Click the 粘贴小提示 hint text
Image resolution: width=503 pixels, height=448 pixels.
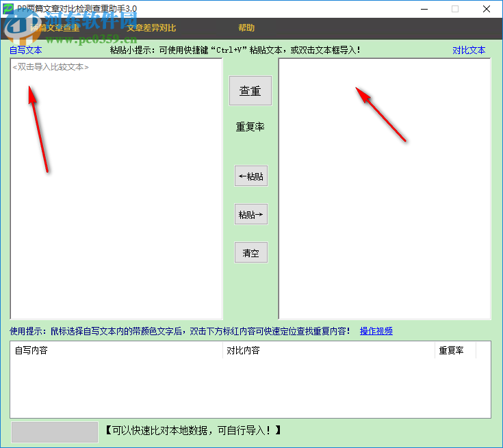tap(235, 51)
